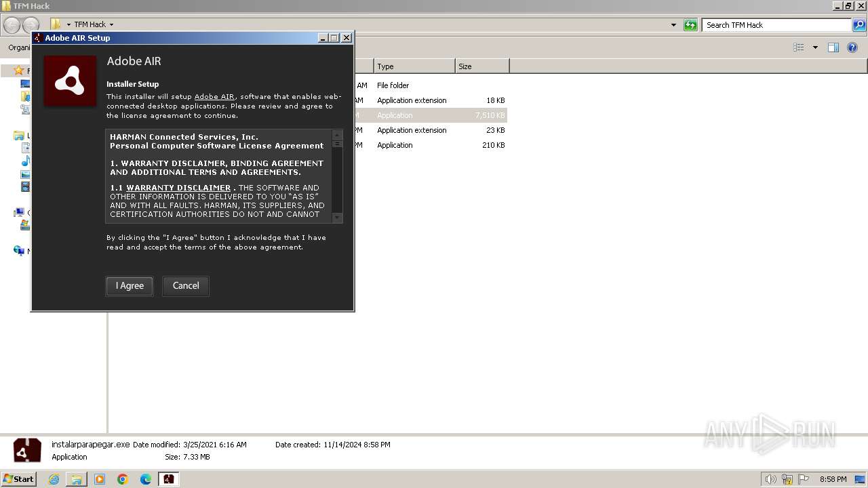Image resolution: width=868 pixels, height=488 pixels.
Task: Open Windows Explorer from the taskbar
Action: coord(77,479)
